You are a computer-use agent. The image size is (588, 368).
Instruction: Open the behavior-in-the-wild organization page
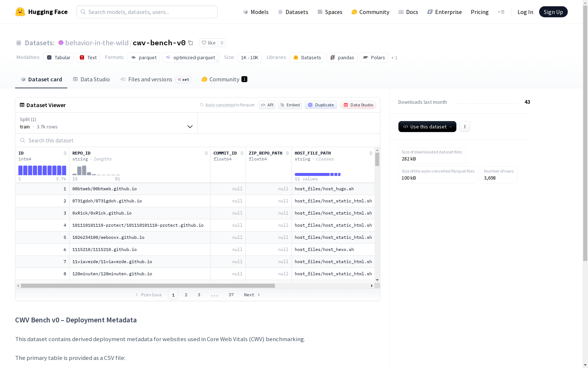click(x=97, y=43)
